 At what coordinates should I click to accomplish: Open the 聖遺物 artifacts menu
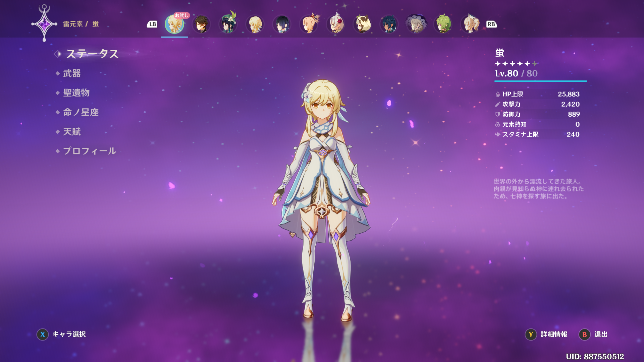76,93
